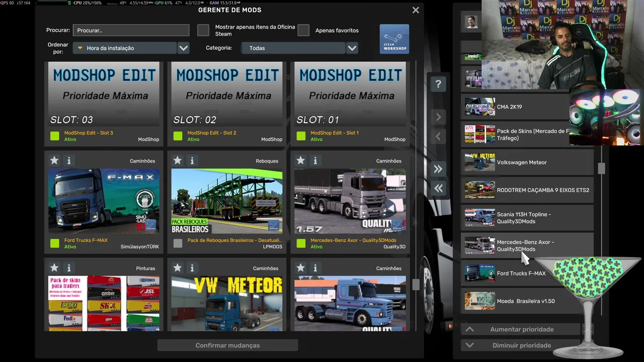
Task: Click the Procurar search field
Action: point(131,30)
